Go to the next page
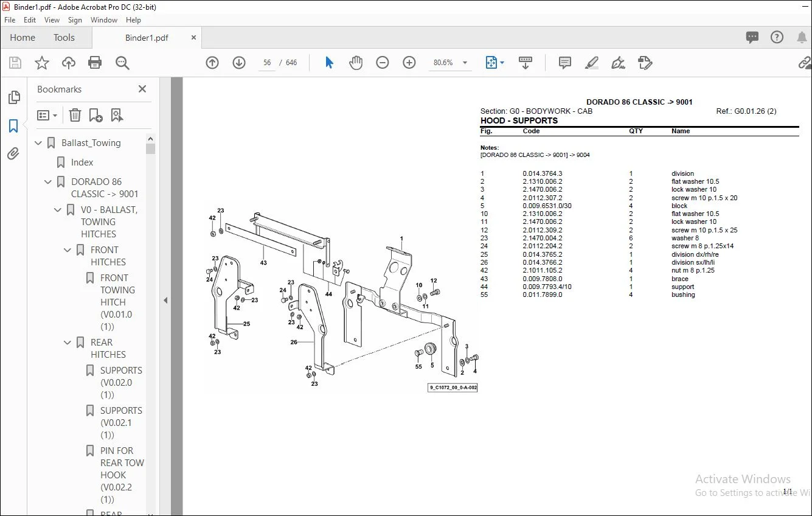 (x=239, y=63)
